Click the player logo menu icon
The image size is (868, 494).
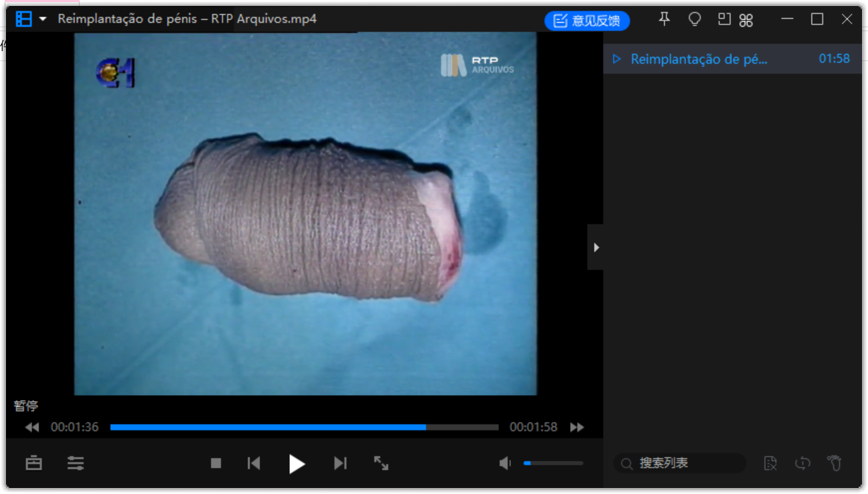coord(24,19)
